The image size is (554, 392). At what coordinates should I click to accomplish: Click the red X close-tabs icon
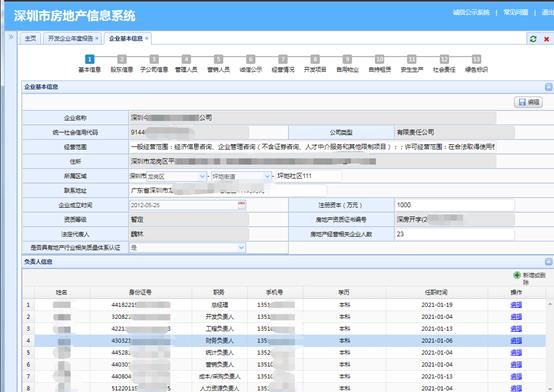[x=546, y=39]
